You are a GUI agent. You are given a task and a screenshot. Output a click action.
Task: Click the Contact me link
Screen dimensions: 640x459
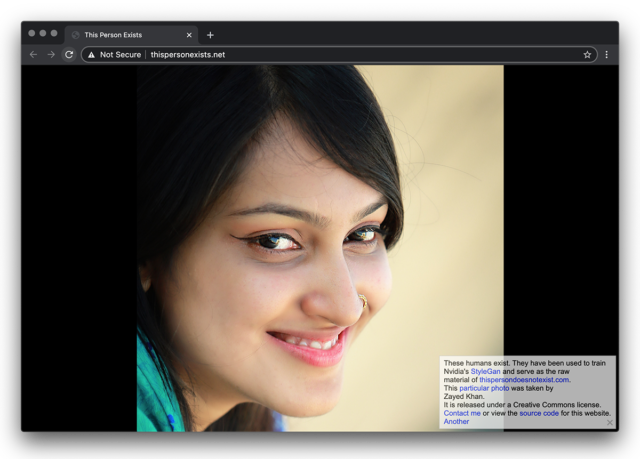click(462, 413)
